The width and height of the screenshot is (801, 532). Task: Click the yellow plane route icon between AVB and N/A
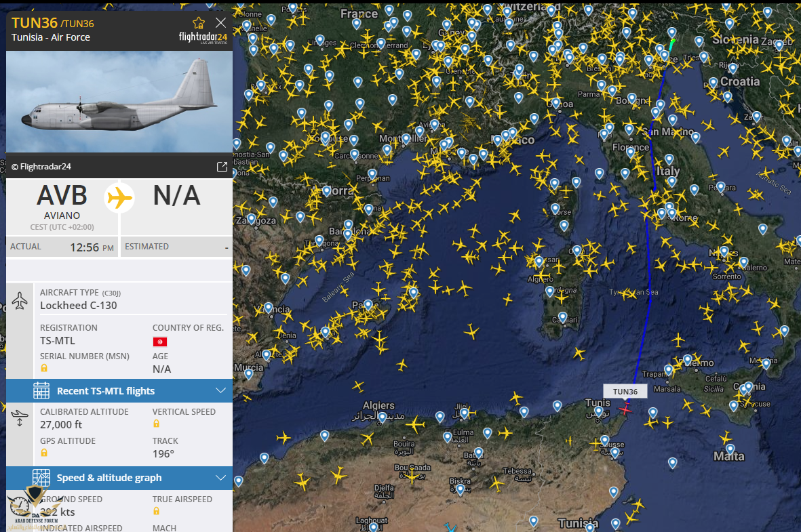(x=119, y=198)
